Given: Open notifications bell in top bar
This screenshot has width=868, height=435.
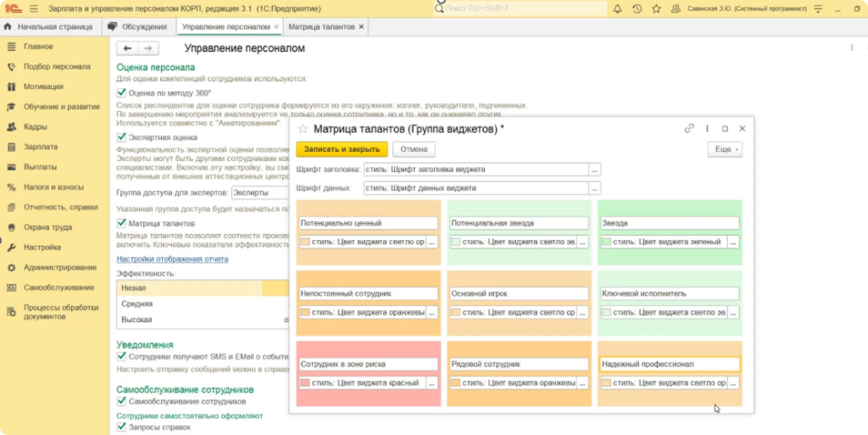Looking at the screenshot, I should [618, 8].
